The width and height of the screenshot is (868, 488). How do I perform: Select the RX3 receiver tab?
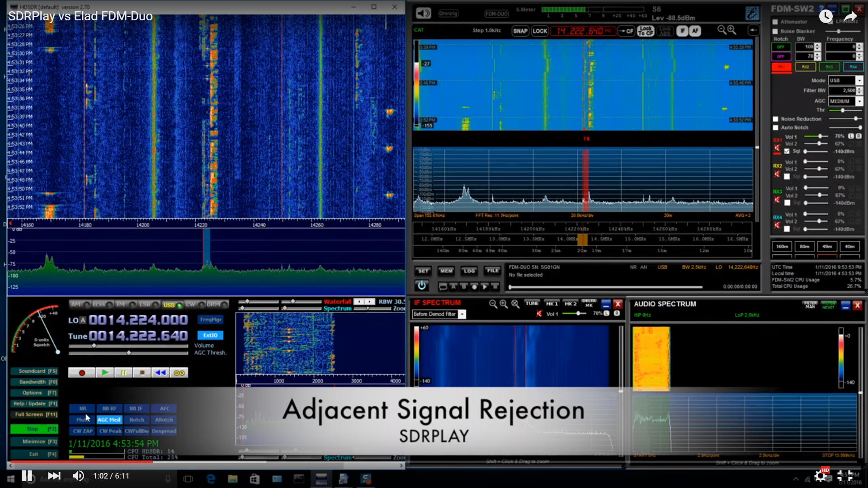pos(829,67)
